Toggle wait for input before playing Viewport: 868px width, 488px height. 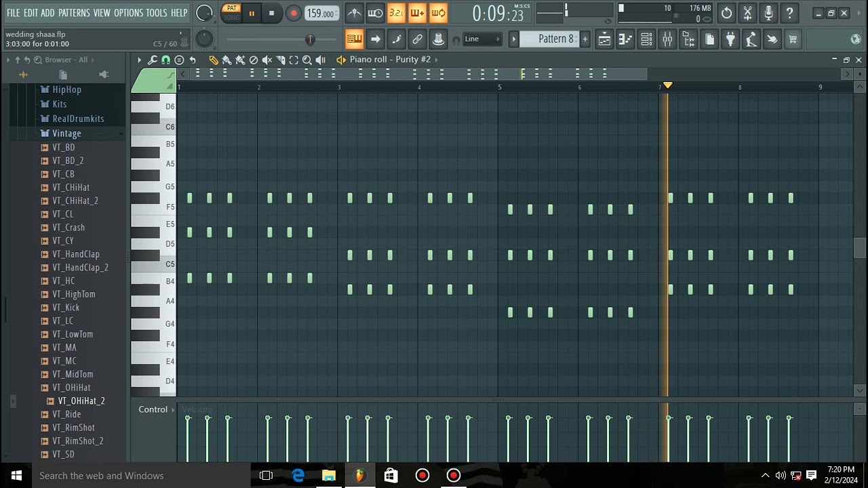[375, 13]
